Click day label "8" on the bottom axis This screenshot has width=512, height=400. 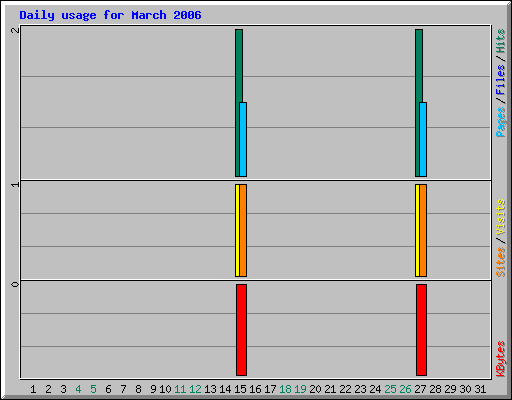pyautogui.click(x=138, y=389)
